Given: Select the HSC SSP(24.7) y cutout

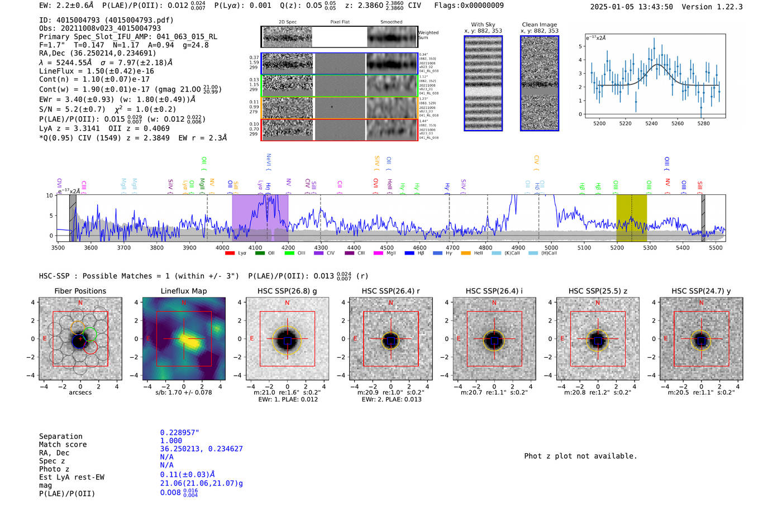Looking at the screenshot, I should click(x=702, y=339).
